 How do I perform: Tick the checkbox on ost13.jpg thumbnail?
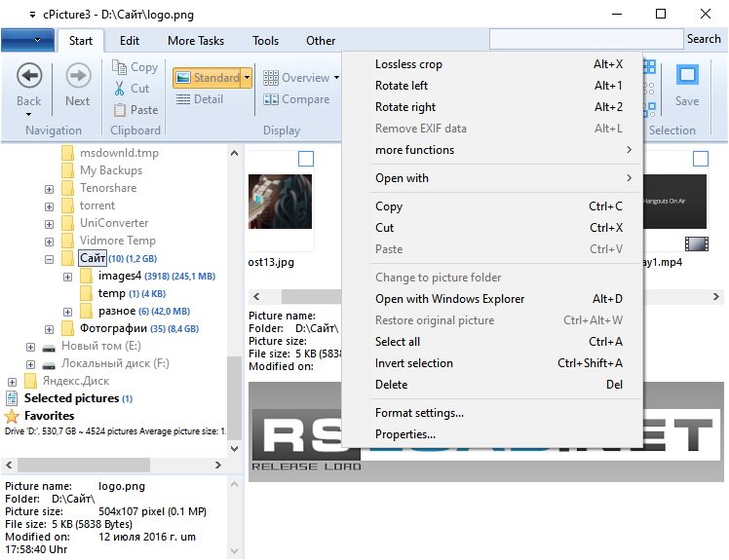coord(305,159)
